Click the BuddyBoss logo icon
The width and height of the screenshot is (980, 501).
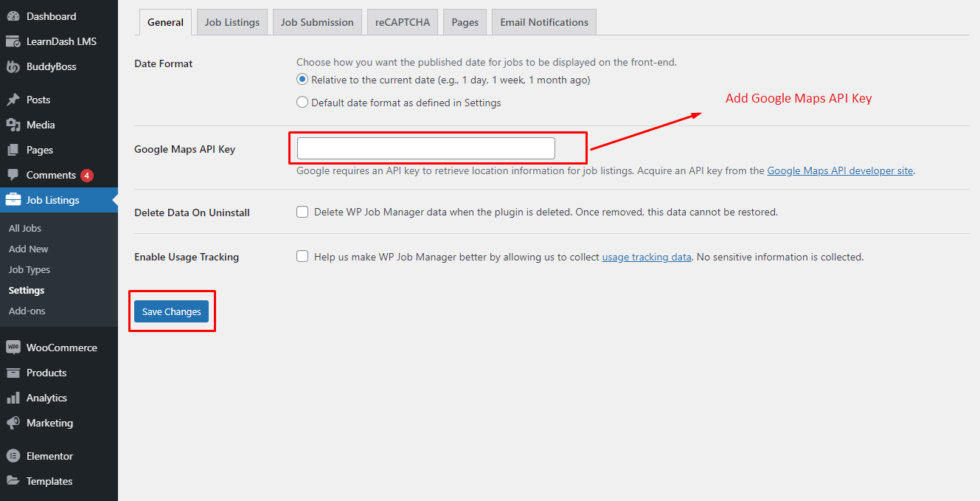point(13,66)
